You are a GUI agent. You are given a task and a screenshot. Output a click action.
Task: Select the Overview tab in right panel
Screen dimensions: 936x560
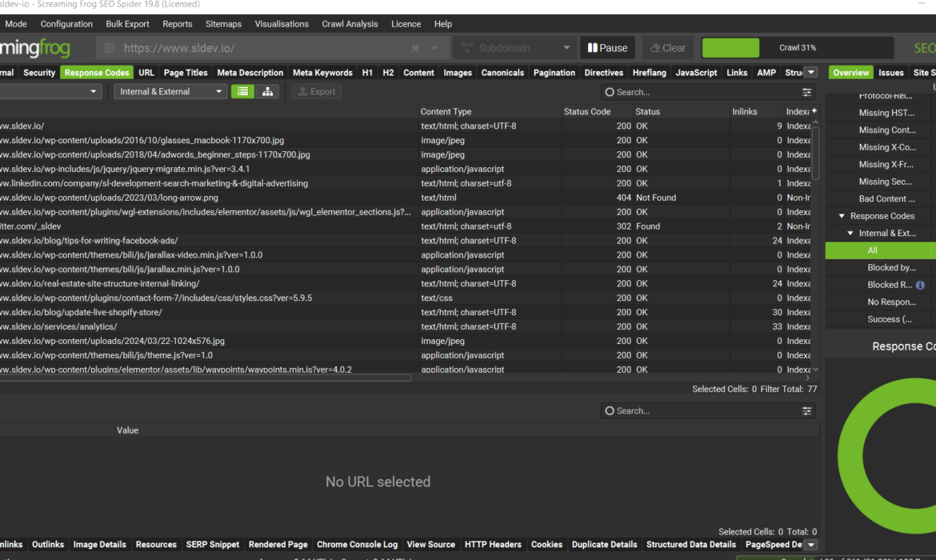(x=850, y=72)
